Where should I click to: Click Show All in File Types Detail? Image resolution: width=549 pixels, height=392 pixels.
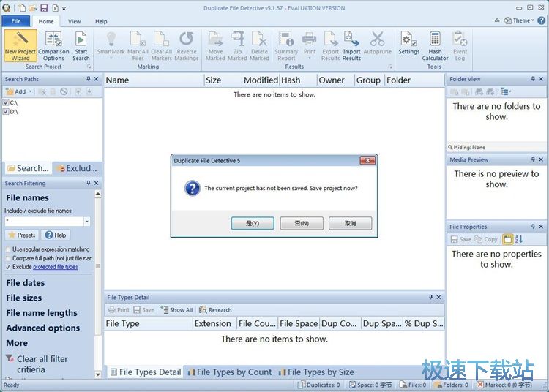pyautogui.click(x=176, y=310)
